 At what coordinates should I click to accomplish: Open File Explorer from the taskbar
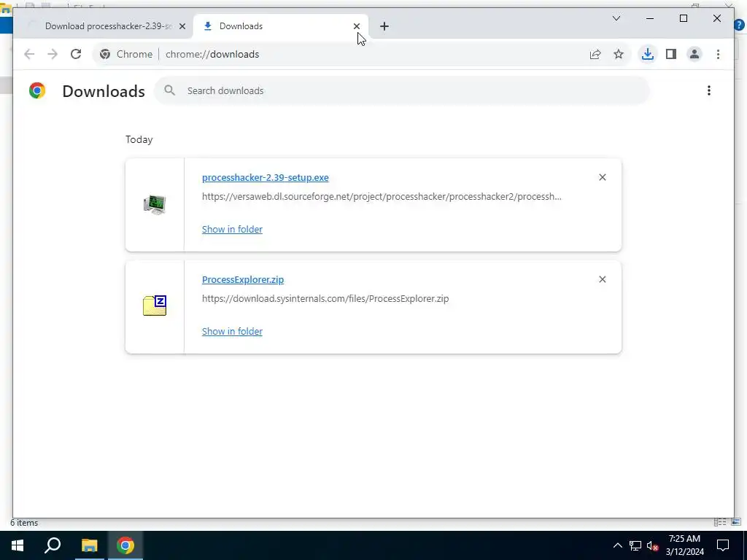89,545
